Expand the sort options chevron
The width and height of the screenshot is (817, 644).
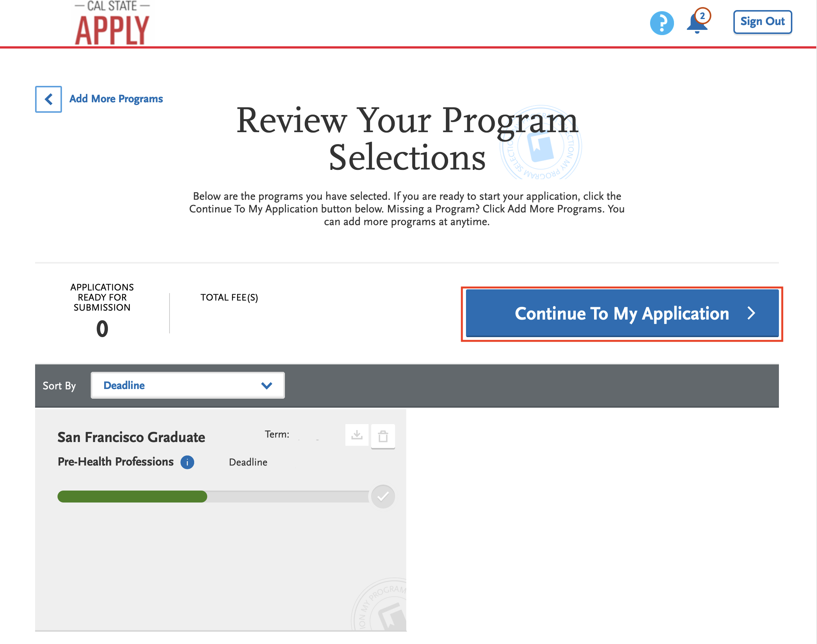[x=266, y=385]
